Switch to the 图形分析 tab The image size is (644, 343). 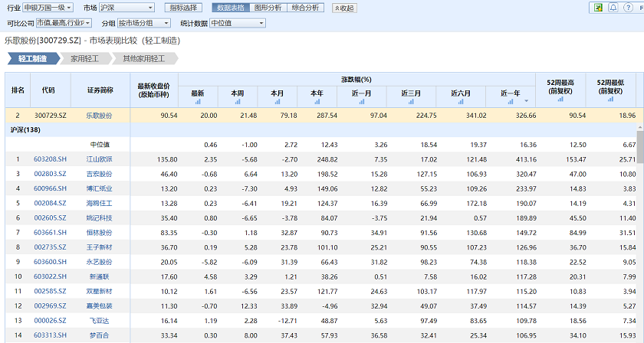[266, 8]
